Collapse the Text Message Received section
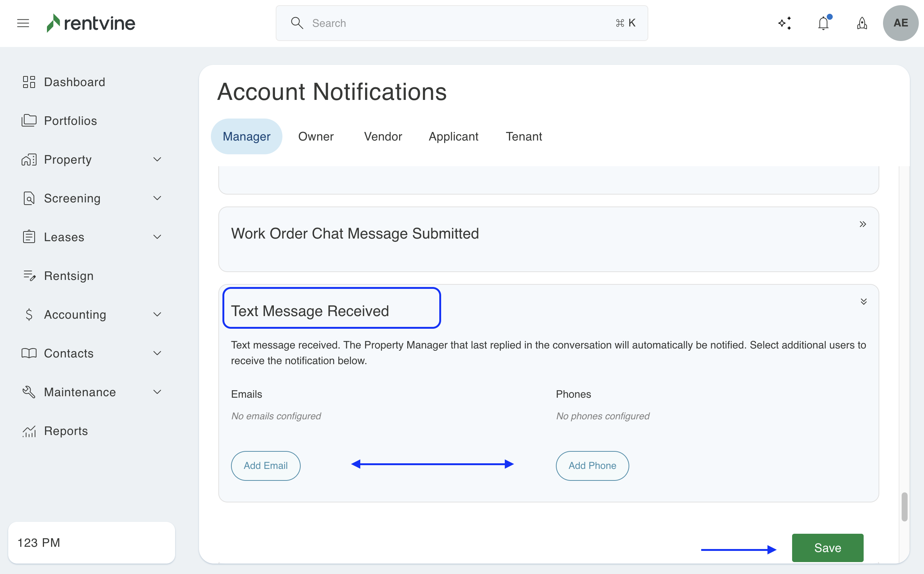The height and width of the screenshot is (574, 924). click(863, 302)
